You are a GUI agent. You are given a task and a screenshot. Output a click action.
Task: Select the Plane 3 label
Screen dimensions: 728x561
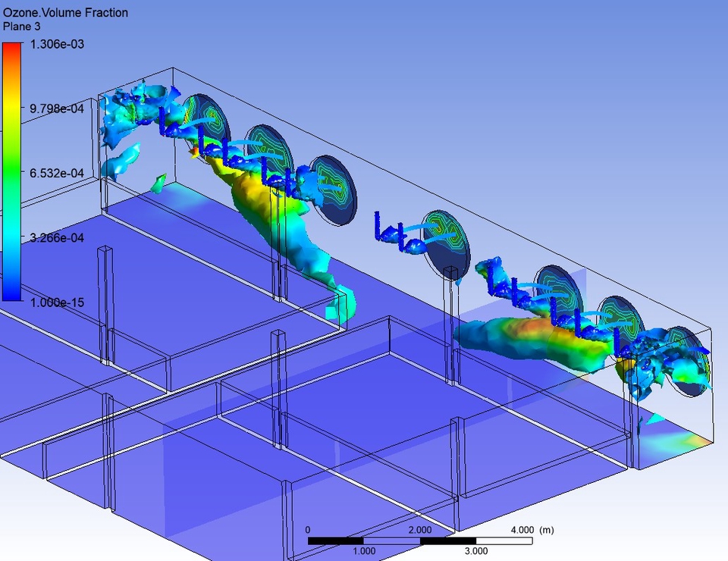23,26
